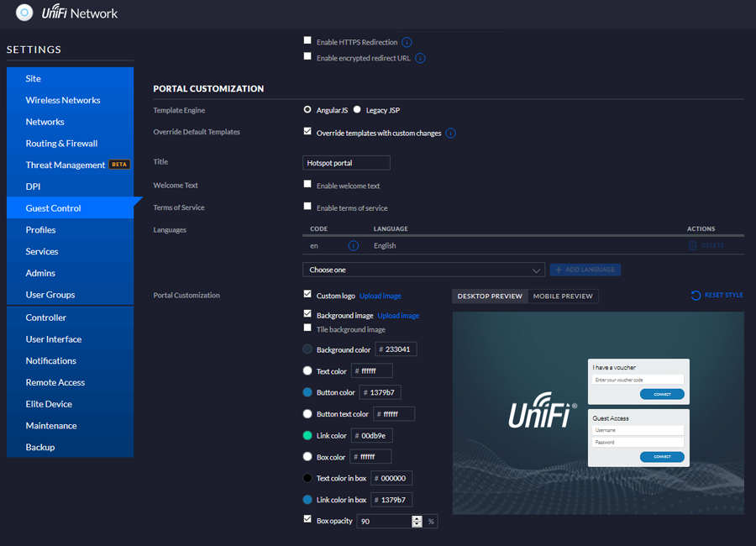
Task: Toggle Tile background image checkbox
Action: tap(307, 328)
